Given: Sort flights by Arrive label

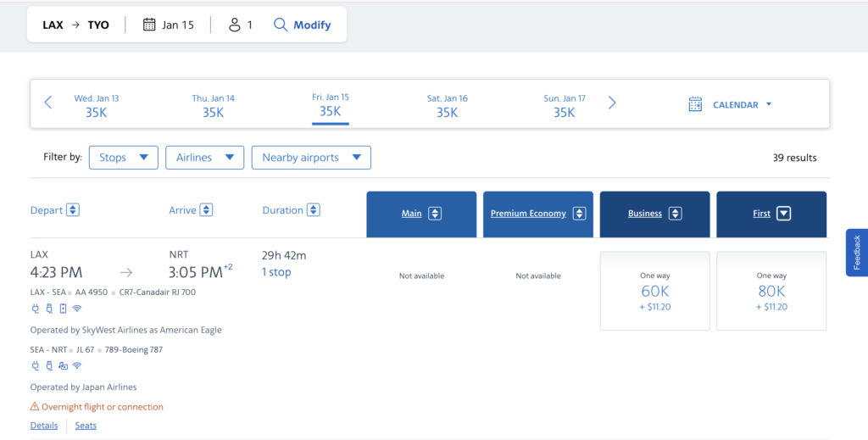Looking at the screenshot, I should (183, 210).
